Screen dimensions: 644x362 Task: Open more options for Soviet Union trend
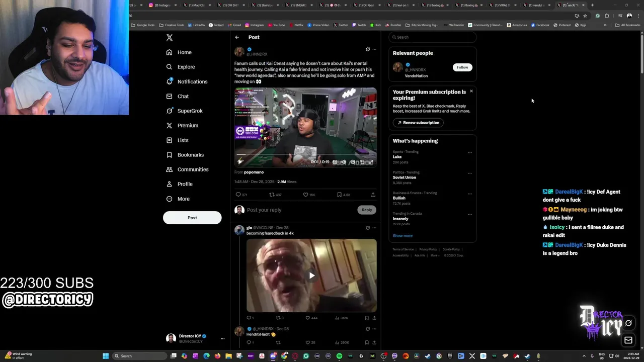470,173
